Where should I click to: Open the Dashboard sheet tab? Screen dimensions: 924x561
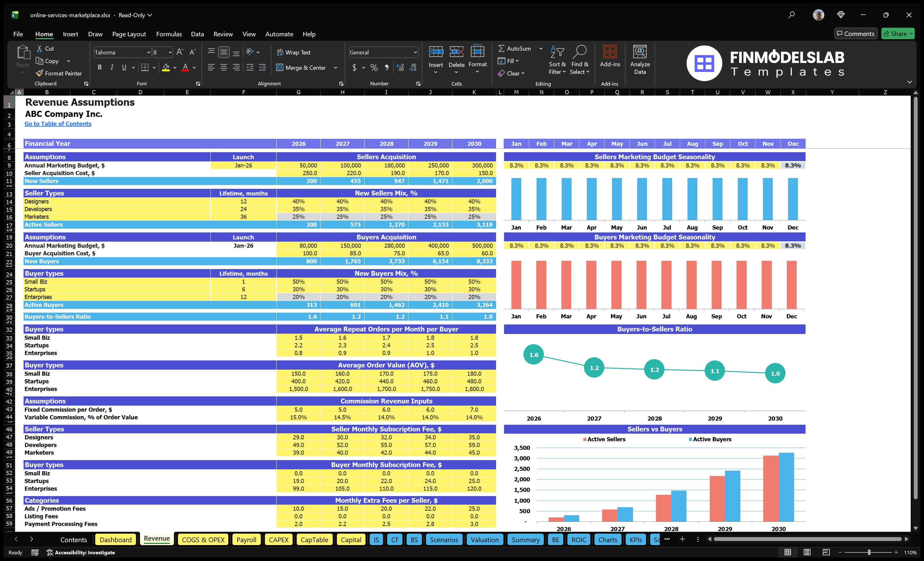coord(116,540)
